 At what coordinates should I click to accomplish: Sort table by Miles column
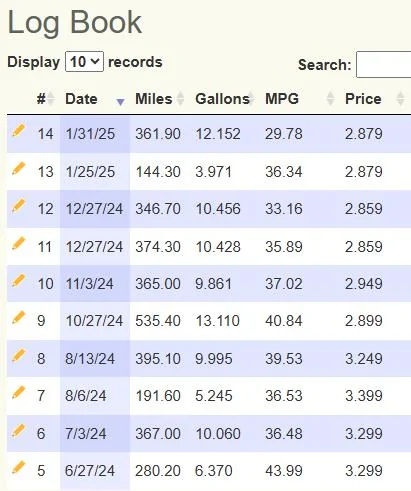pyautogui.click(x=159, y=99)
